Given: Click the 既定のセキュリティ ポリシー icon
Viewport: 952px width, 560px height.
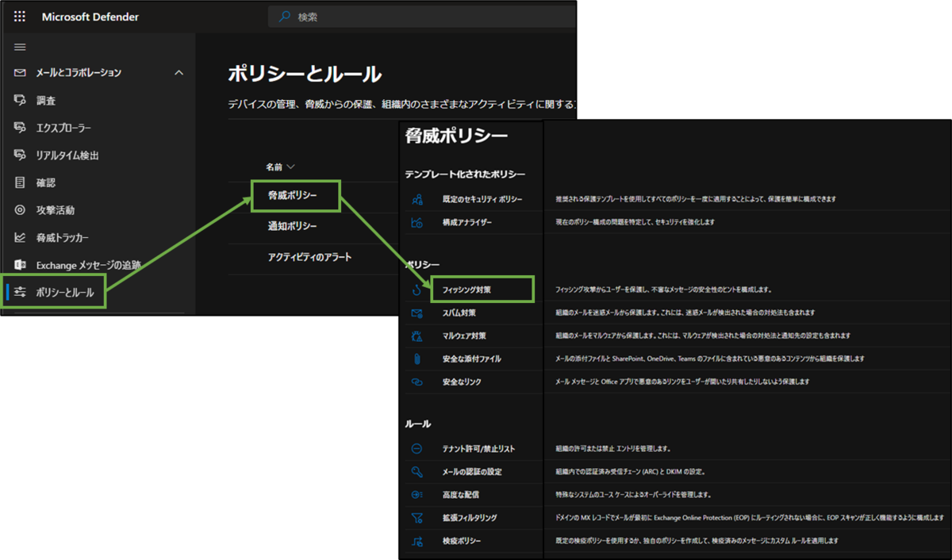Looking at the screenshot, I should click(x=417, y=199).
